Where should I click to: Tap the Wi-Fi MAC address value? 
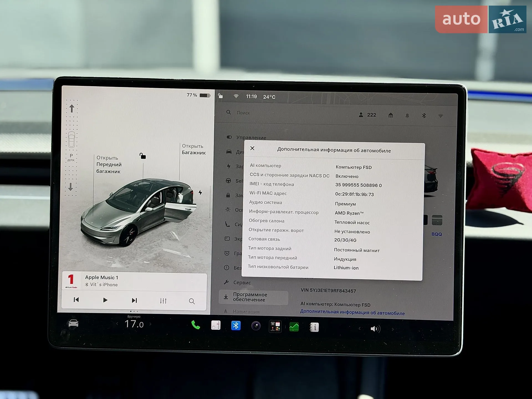click(x=354, y=194)
